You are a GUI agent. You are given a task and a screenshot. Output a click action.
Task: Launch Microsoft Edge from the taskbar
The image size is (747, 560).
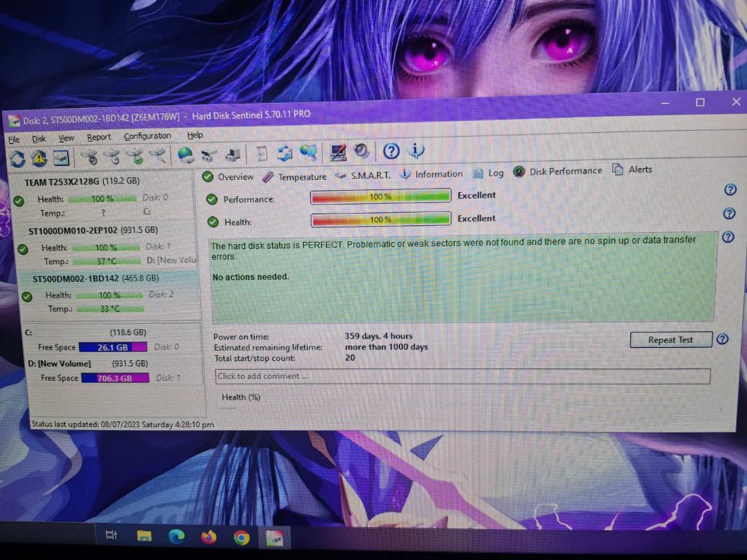click(177, 536)
